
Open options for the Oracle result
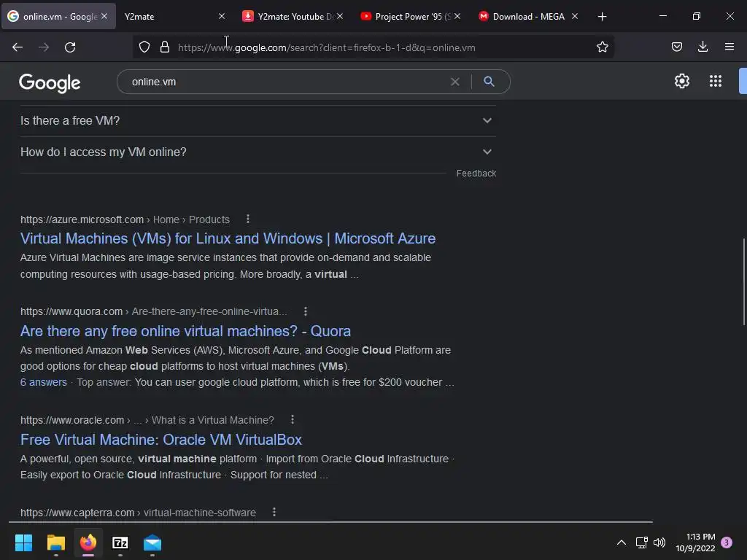point(293,419)
